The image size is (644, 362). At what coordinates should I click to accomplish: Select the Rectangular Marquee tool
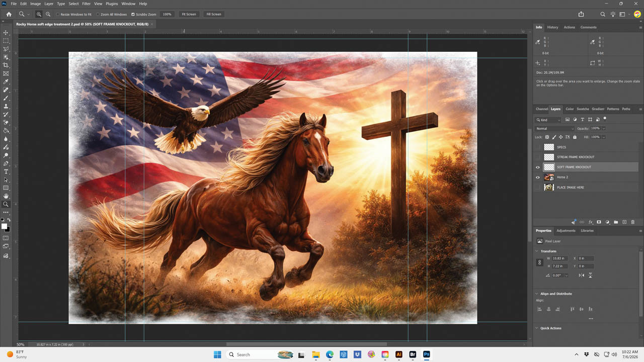click(6, 41)
